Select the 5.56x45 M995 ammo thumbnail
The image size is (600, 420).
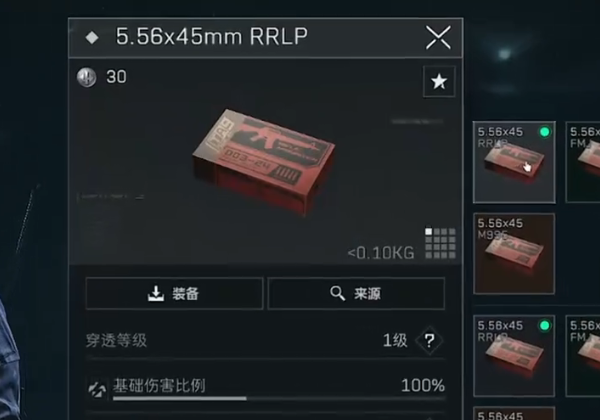tap(514, 254)
